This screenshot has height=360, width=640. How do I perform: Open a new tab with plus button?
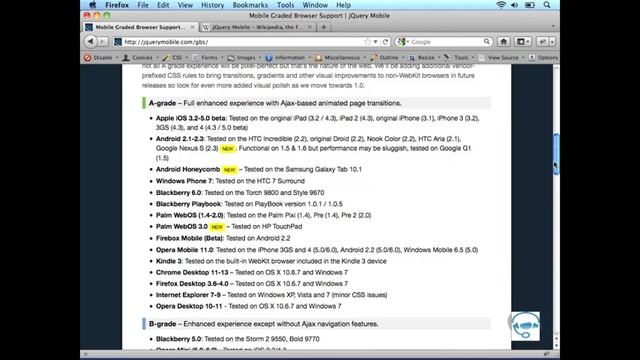[324, 27]
